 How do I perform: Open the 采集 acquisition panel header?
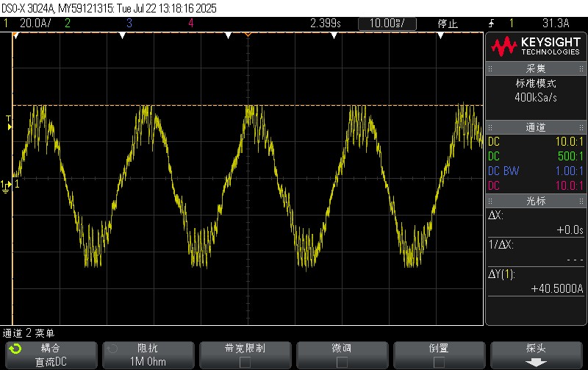[x=536, y=67]
